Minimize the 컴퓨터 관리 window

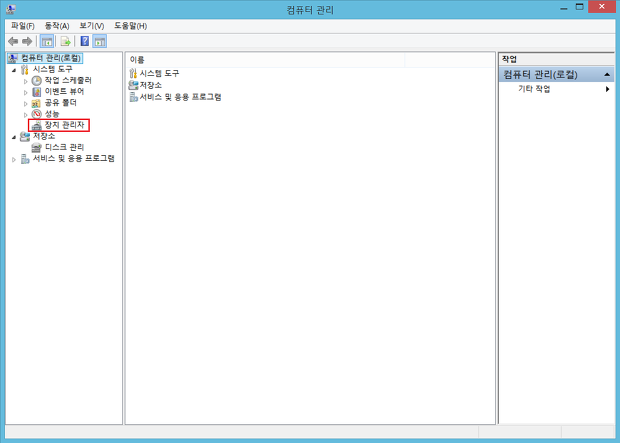click(564, 8)
